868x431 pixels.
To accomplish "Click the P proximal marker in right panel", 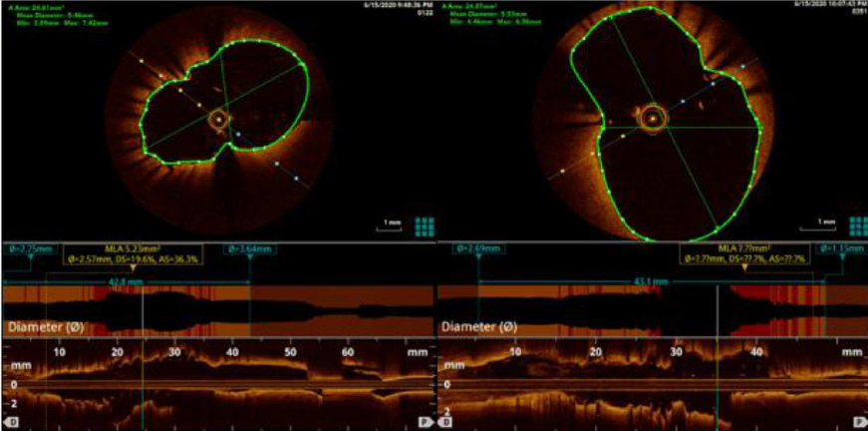I will [861, 424].
